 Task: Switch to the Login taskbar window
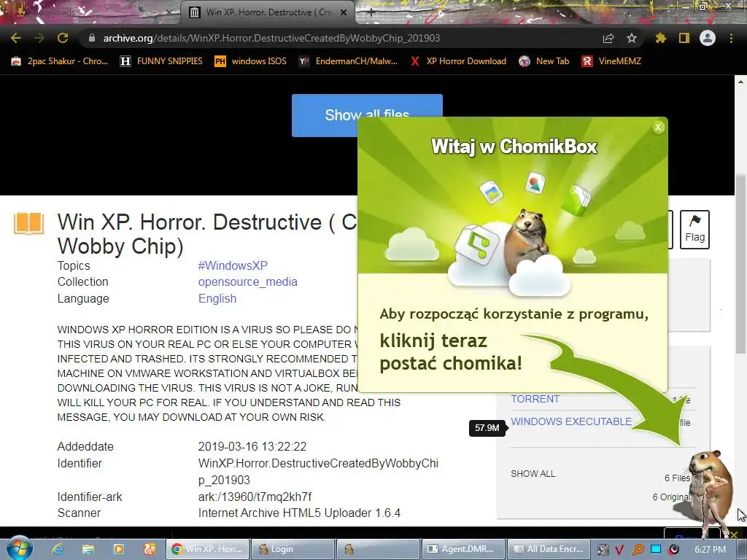293,549
